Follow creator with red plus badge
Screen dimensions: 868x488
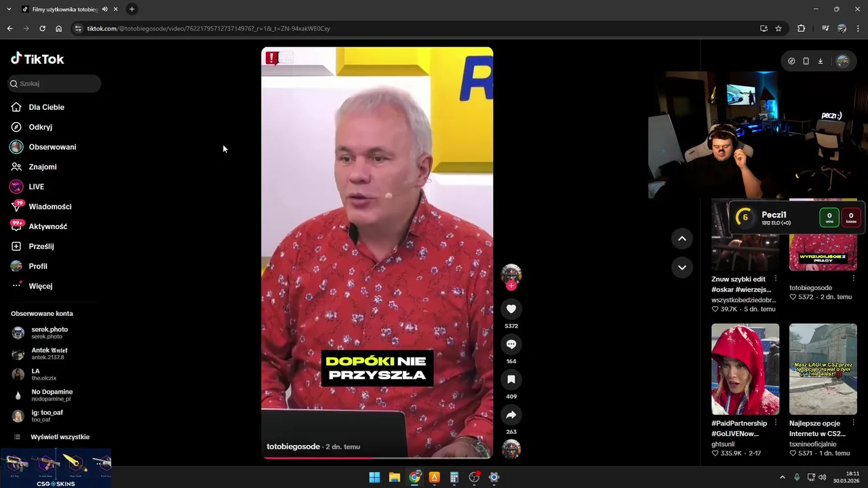point(511,286)
